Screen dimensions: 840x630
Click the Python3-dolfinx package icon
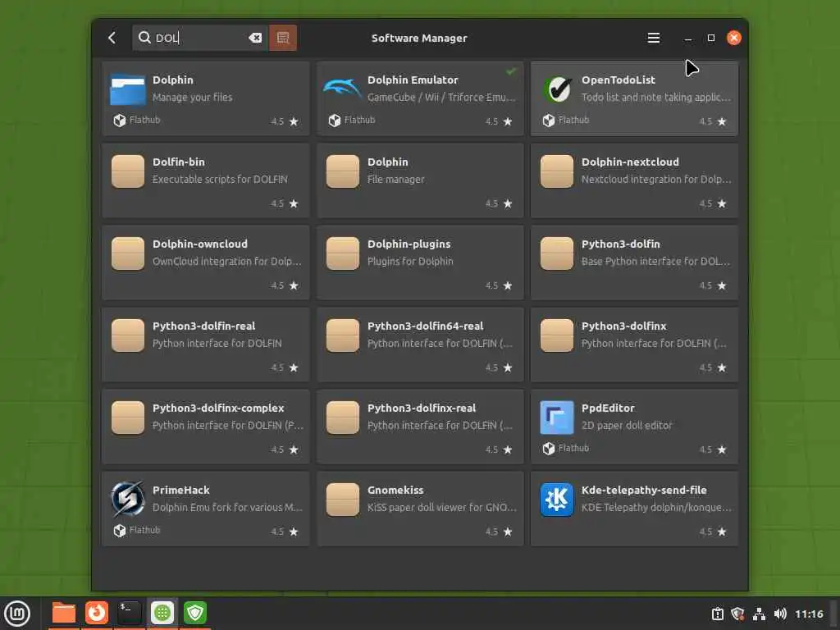(557, 336)
